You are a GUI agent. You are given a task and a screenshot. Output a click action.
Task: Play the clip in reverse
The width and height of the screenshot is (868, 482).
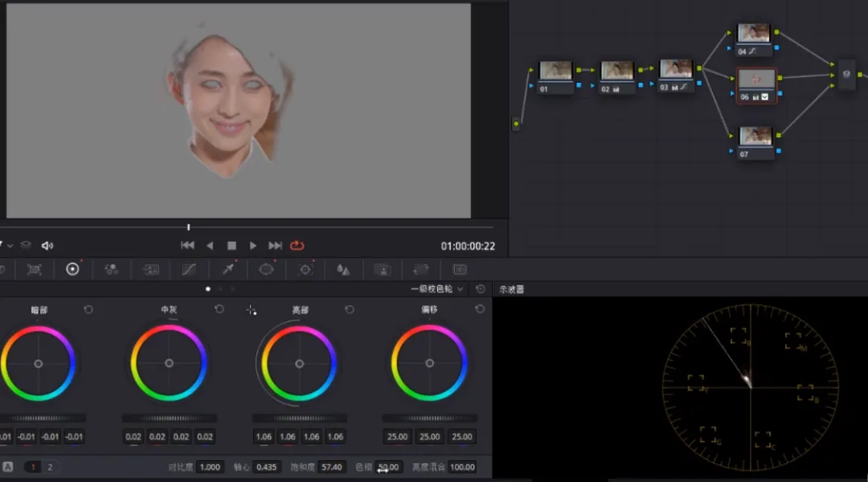coord(210,245)
